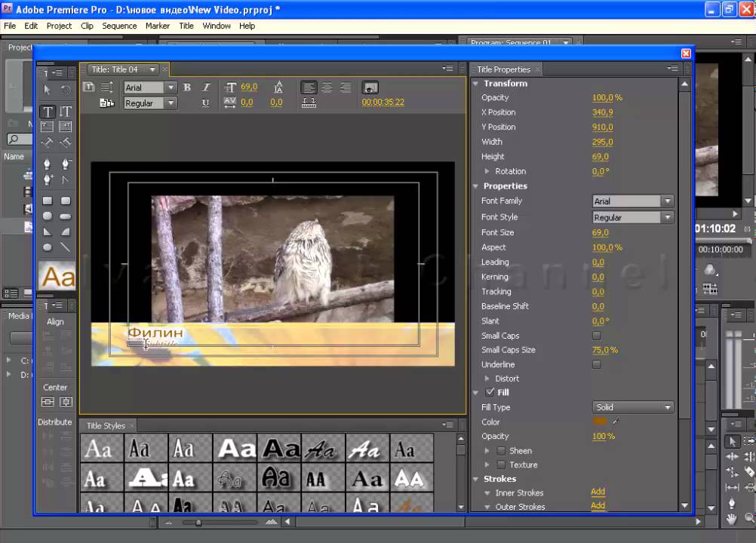756x543 pixels.
Task: Enable the Underline checkbox in Properties
Action: [x=597, y=364]
